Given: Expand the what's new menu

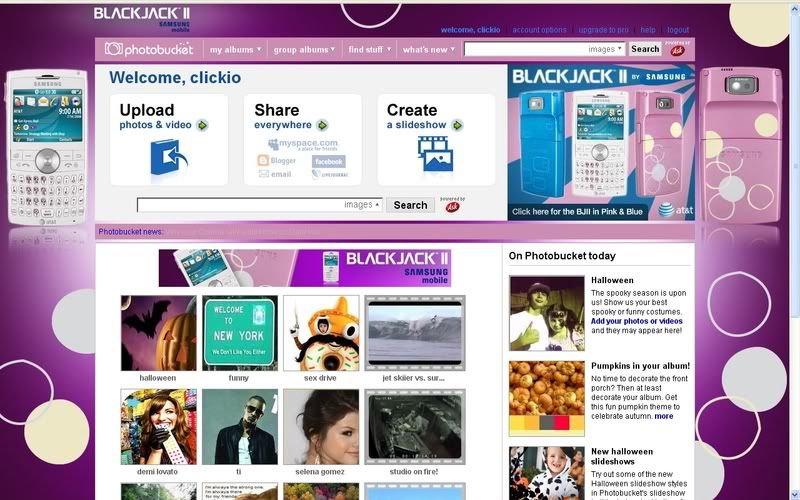Looking at the screenshot, I should [428, 49].
